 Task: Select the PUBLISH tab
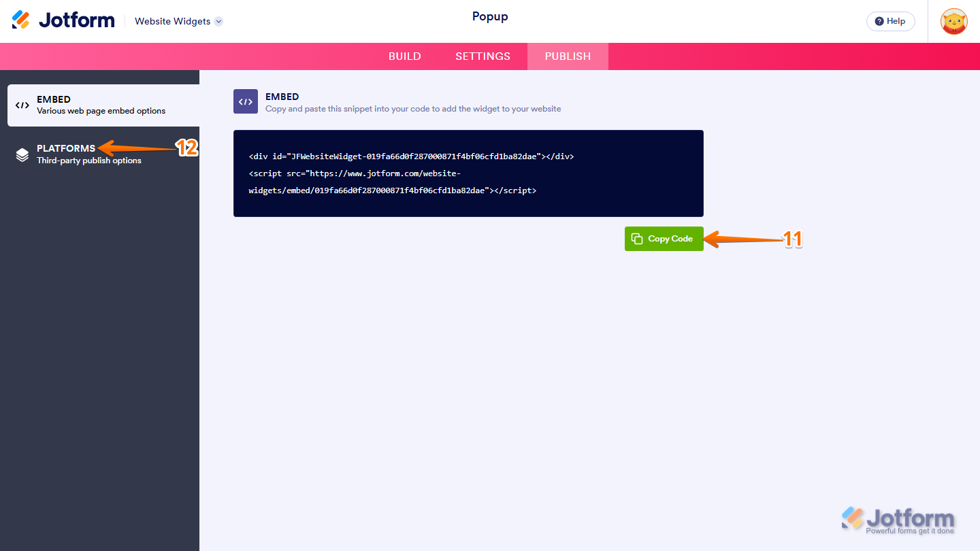[568, 56]
